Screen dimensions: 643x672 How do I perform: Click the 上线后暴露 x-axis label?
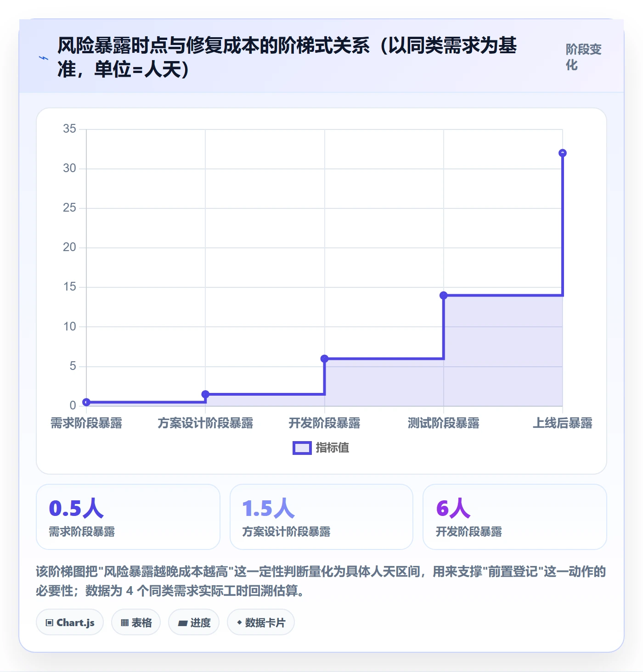tap(563, 423)
